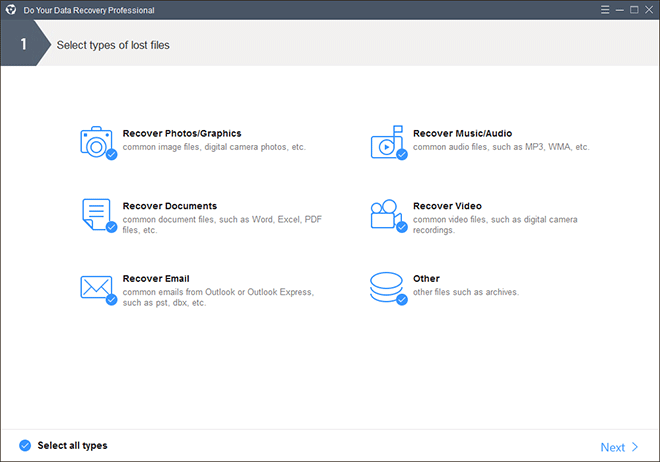Screen dimensions: 660x462
Task: Click the document page icon for Documents recovery
Action: (96, 215)
